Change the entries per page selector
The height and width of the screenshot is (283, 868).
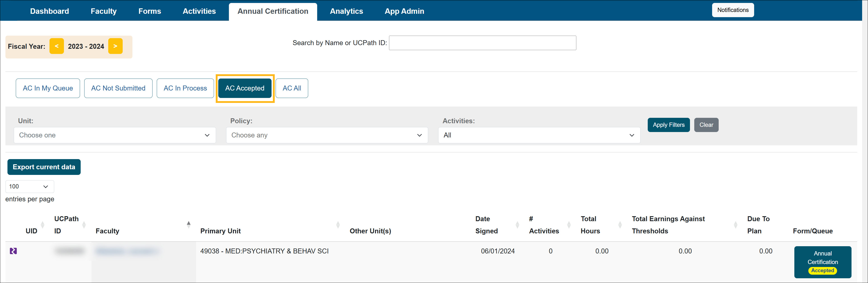pos(29,186)
